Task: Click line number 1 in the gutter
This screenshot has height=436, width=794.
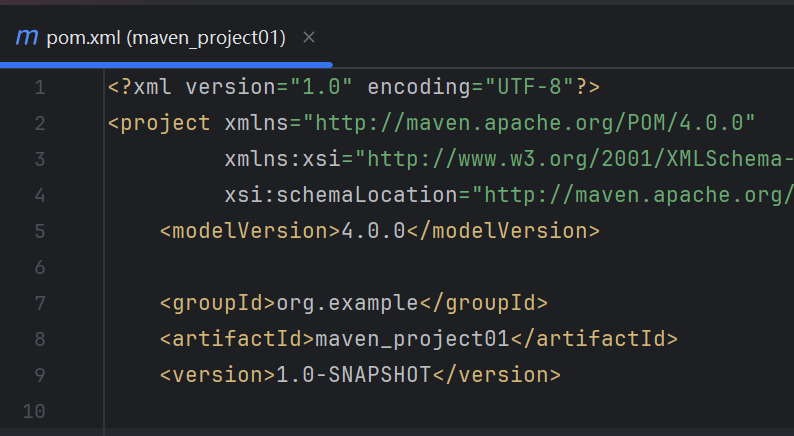Action: point(41,88)
